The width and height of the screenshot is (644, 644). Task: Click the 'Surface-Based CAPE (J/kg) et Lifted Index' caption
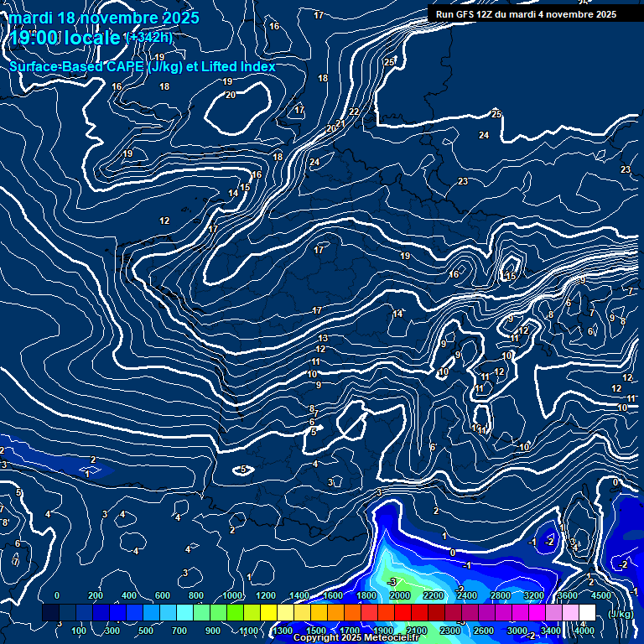pos(142,66)
